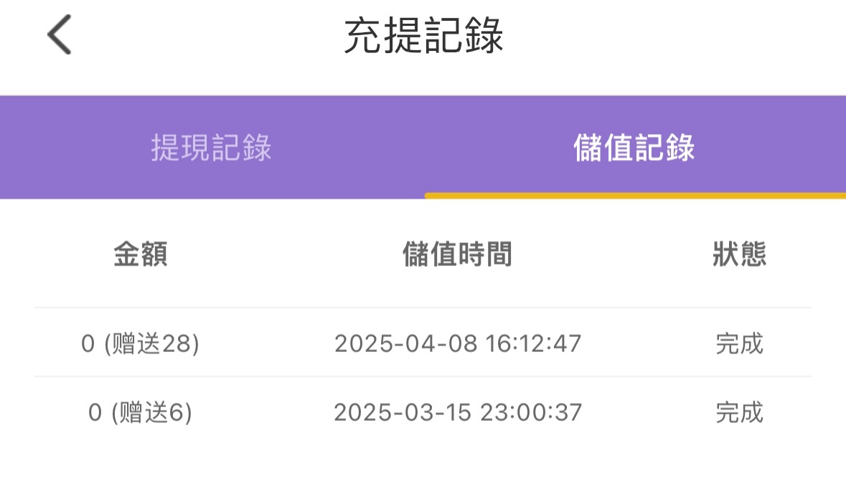Screen dimensions: 846x504
Task: Tap the yellow indicator under 儲值記錄
Action: tap(634, 196)
